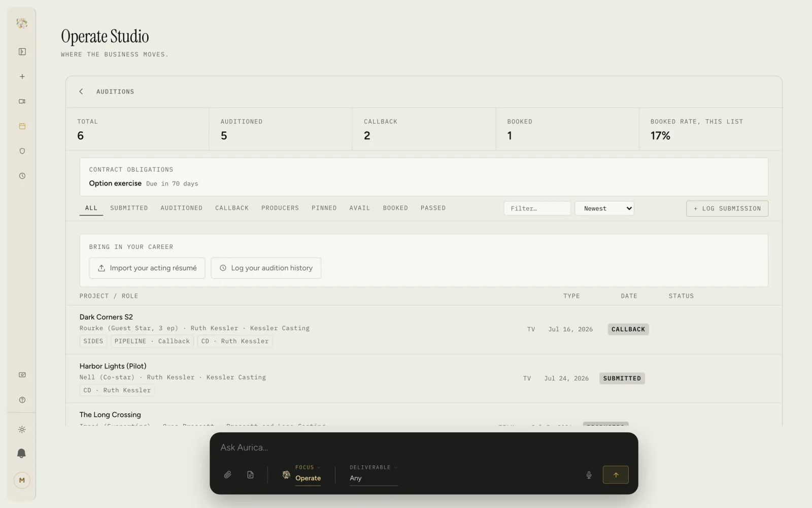Click the paperclip attach icon
Image resolution: width=812 pixels, height=508 pixels.
click(x=228, y=474)
